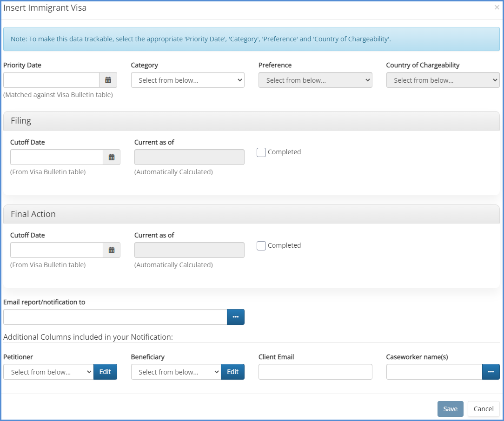Click the Email report/notification to field
This screenshot has height=421, width=504.
click(x=115, y=317)
